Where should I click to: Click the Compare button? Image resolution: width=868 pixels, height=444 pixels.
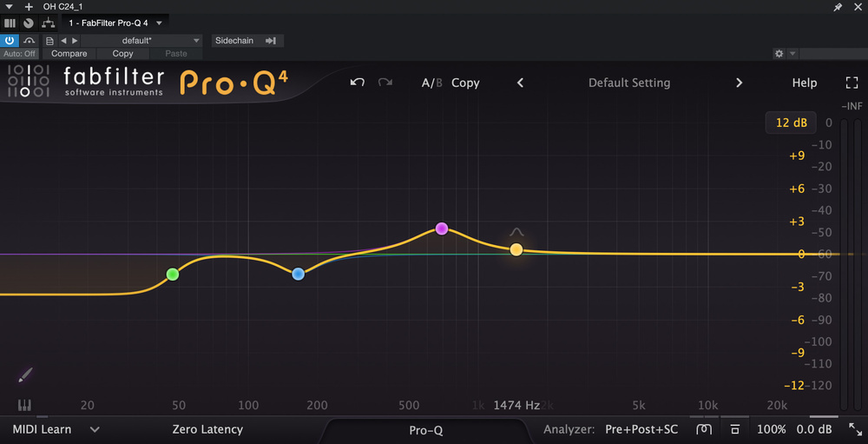coord(69,54)
